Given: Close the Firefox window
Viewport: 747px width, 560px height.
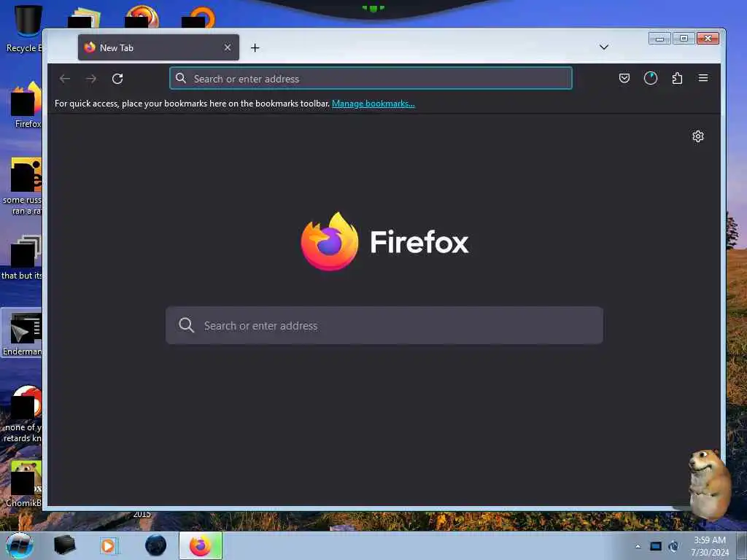Looking at the screenshot, I should [708, 39].
